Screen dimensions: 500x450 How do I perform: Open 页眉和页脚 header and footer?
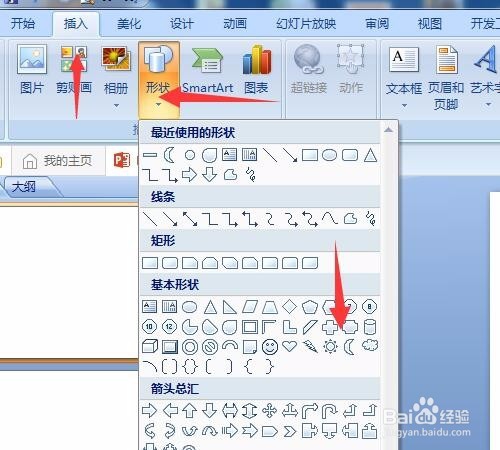pos(446,78)
